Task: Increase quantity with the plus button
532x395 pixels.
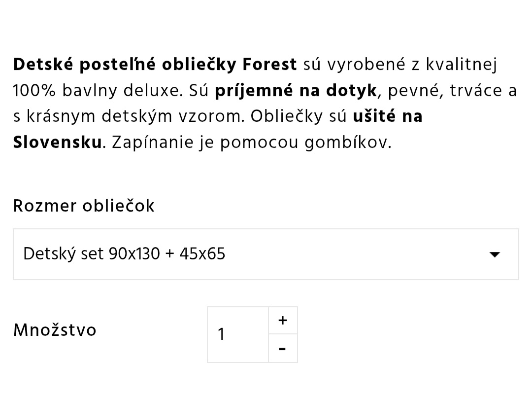Action: click(x=283, y=321)
